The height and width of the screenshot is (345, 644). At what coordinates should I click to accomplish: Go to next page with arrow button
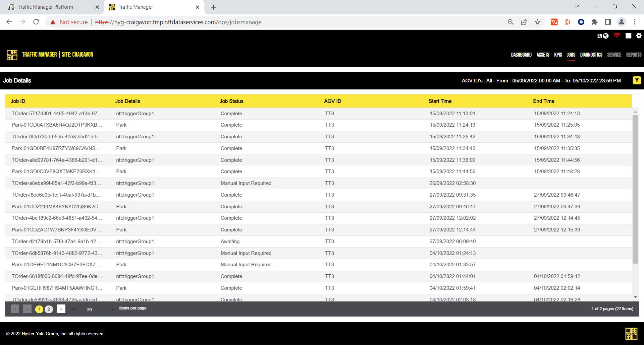click(61, 309)
